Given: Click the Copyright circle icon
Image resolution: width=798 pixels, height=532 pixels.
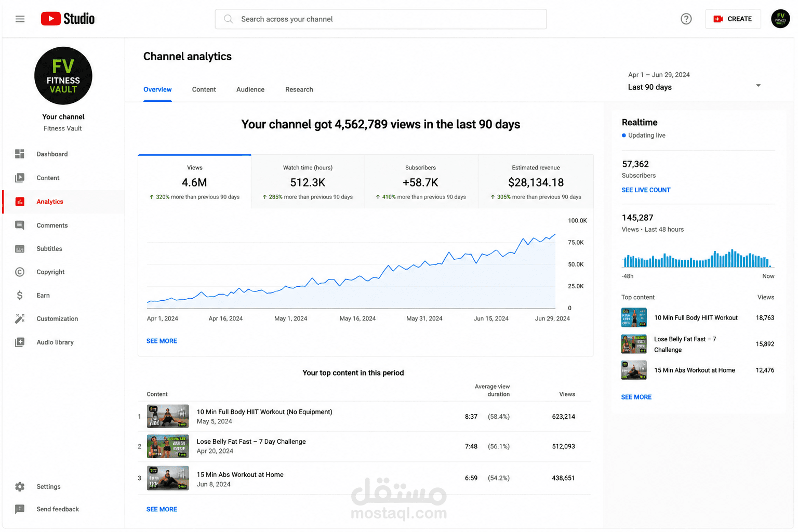Looking at the screenshot, I should [20, 272].
